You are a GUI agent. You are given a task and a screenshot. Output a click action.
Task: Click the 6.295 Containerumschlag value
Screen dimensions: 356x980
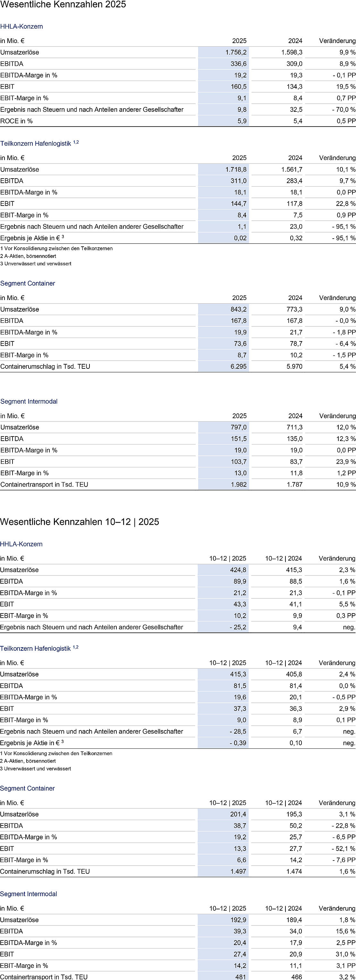(238, 367)
